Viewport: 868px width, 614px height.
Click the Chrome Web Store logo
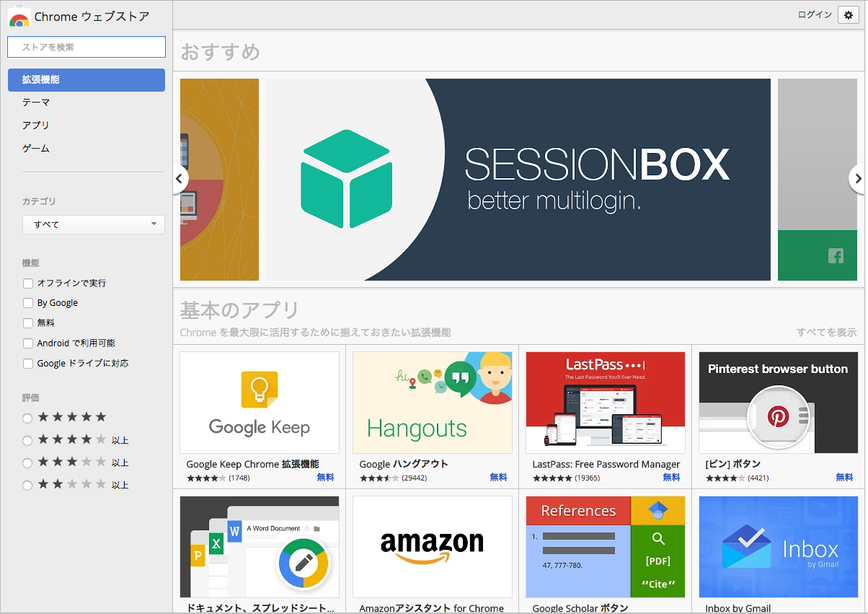19,16
